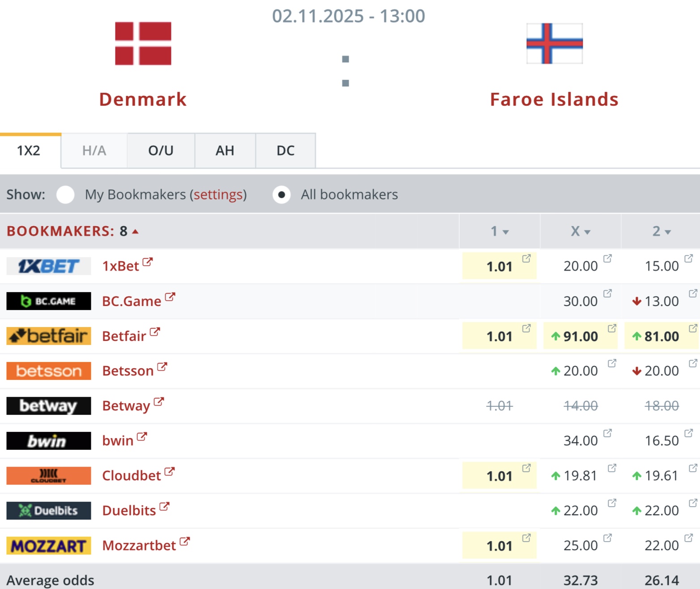Open the Betsson bookmaker link
This screenshot has width=700, height=589.
pos(128,371)
